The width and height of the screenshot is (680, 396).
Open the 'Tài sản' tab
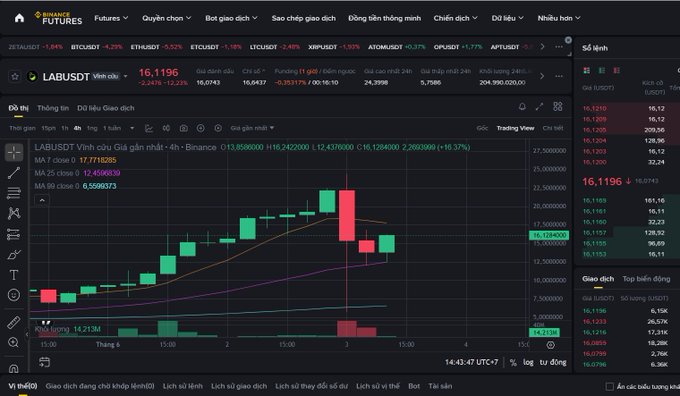[440, 386]
